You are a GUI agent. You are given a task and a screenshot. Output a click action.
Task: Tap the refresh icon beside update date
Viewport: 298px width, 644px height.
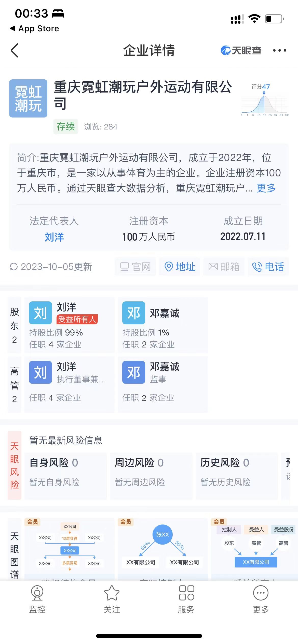pos(14,267)
